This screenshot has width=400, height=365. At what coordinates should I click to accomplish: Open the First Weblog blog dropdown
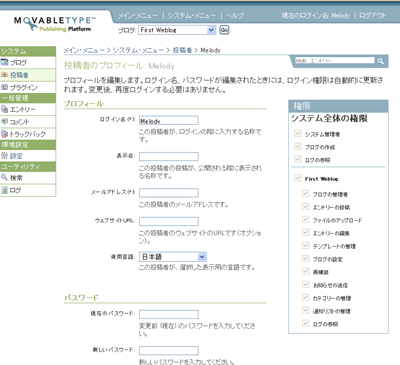pos(177,30)
